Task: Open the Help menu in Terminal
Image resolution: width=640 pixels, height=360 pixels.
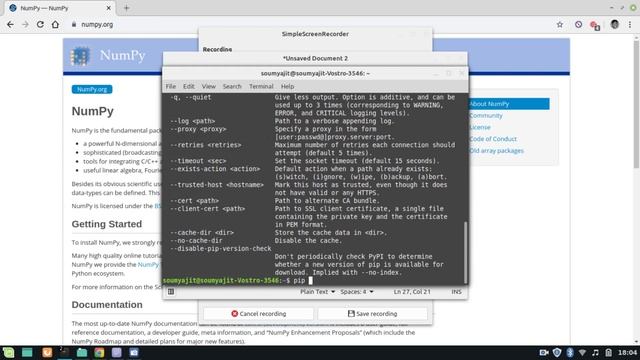Action: (287, 86)
